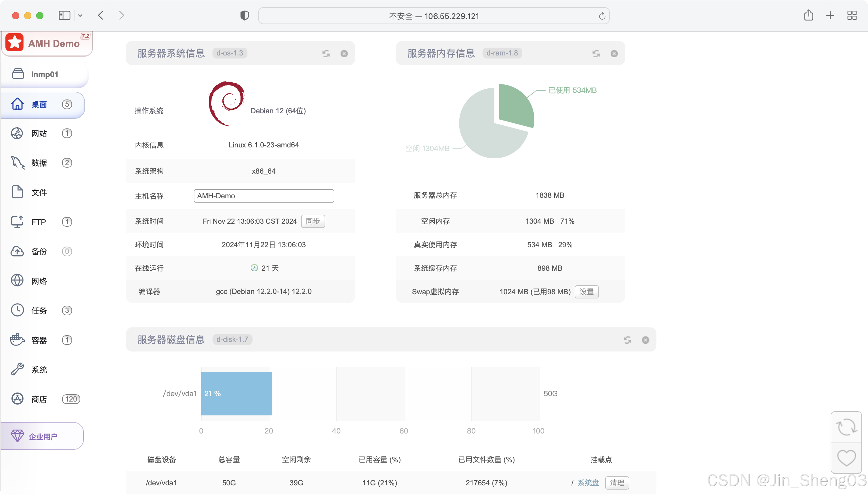Click the heart favorite floating button
This screenshot has height=495, width=868.
(x=846, y=458)
